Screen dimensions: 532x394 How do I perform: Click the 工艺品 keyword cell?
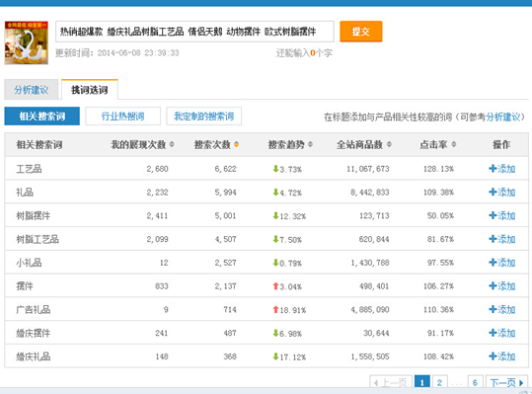(30, 169)
